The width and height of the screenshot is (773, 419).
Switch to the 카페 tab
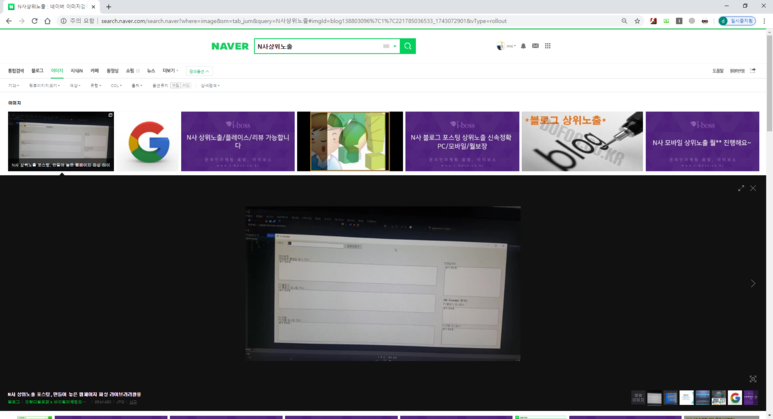click(95, 71)
